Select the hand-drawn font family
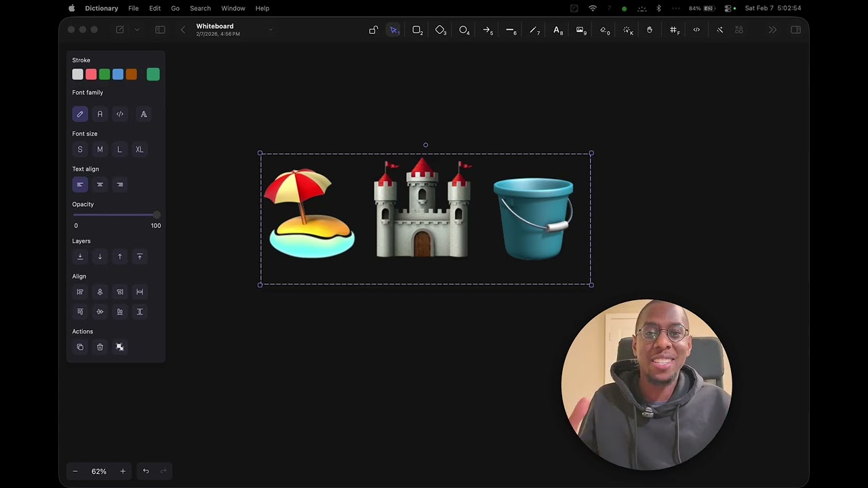Image resolution: width=868 pixels, height=488 pixels. pos(80,114)
